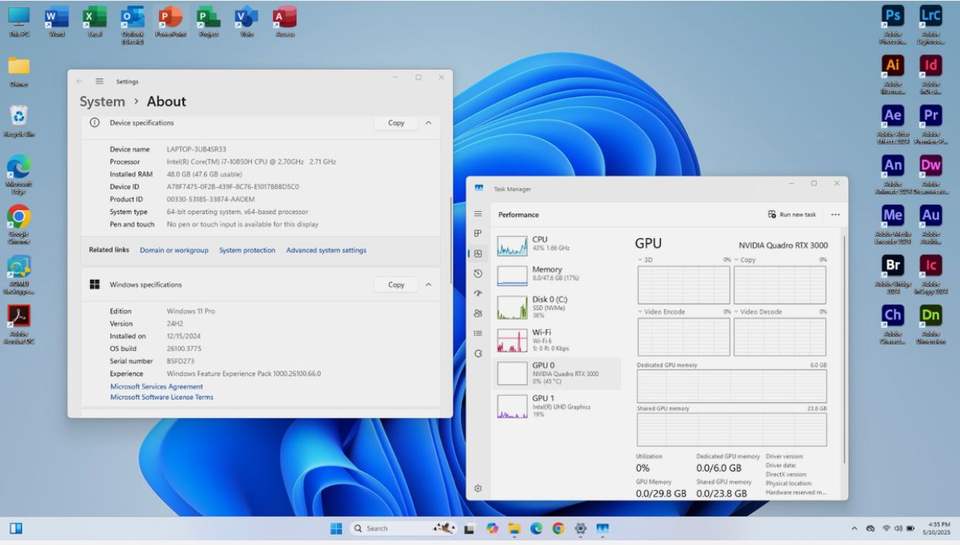Open the Task Manager hamburger navigation menu
Screen dimensions: 960x545
coord(478,214)
